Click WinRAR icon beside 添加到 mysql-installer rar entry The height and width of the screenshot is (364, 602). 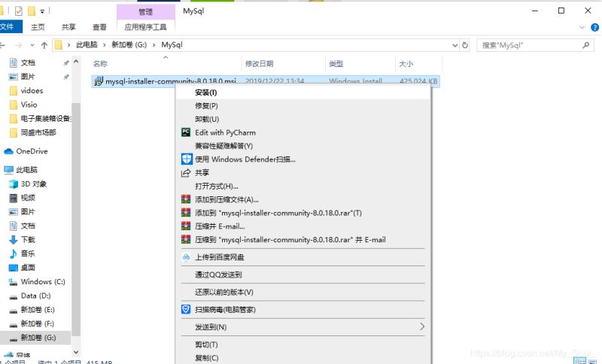(186, 213)
